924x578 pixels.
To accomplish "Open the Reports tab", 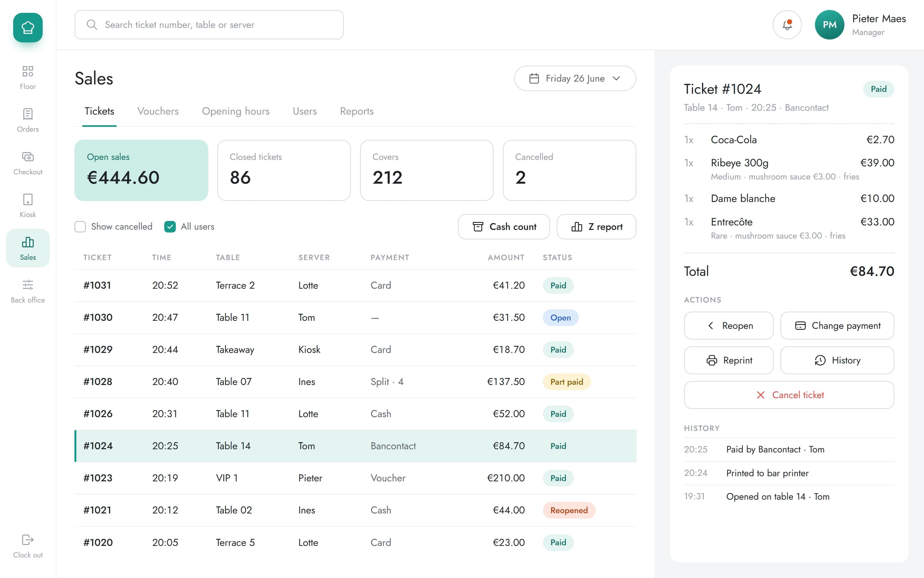I will coord(357,111).
